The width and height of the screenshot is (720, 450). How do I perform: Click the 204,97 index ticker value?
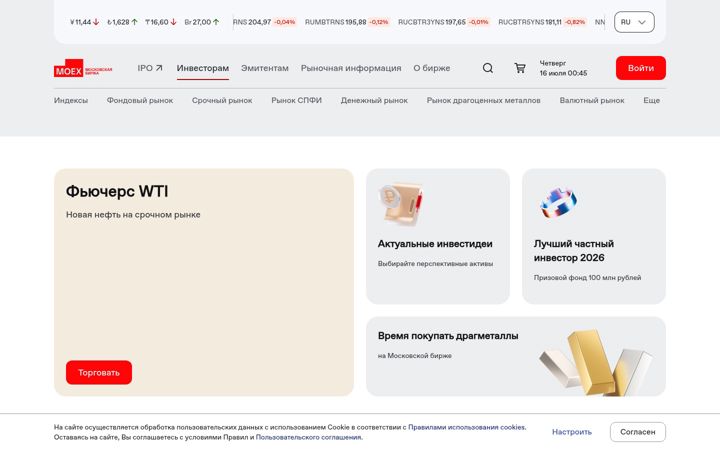(259, 22)
